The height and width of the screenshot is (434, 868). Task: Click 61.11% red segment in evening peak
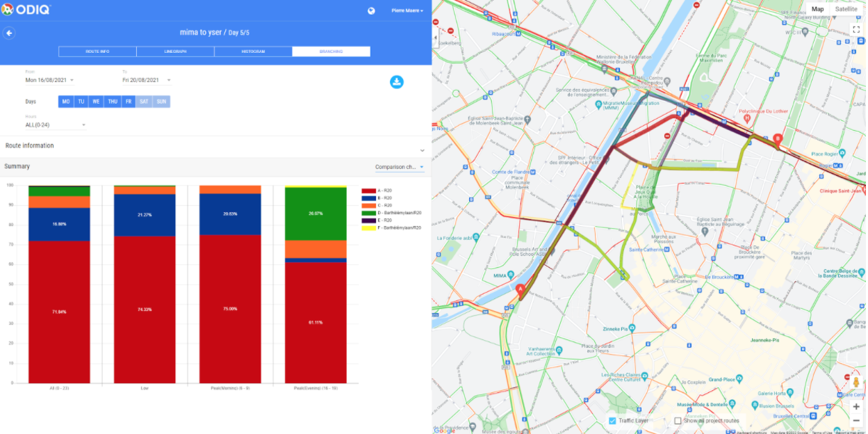click(316, 322)
